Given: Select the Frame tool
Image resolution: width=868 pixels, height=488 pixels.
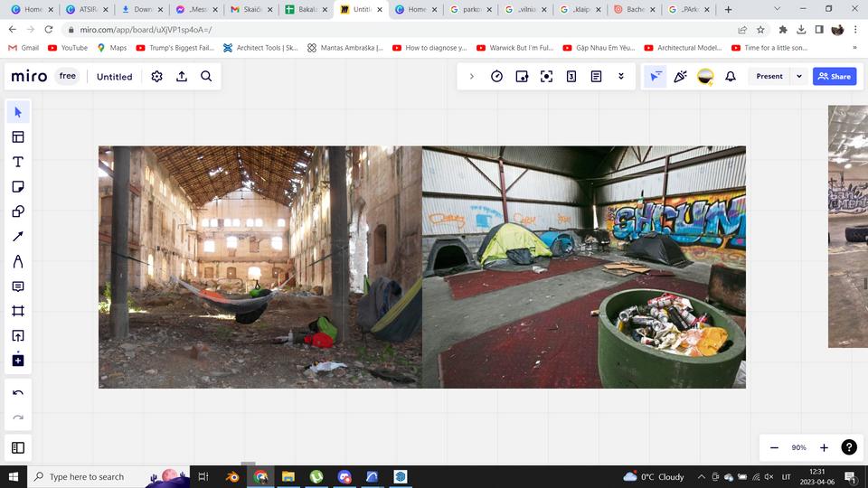Looking at the screenshot, I should pos(18,311).
